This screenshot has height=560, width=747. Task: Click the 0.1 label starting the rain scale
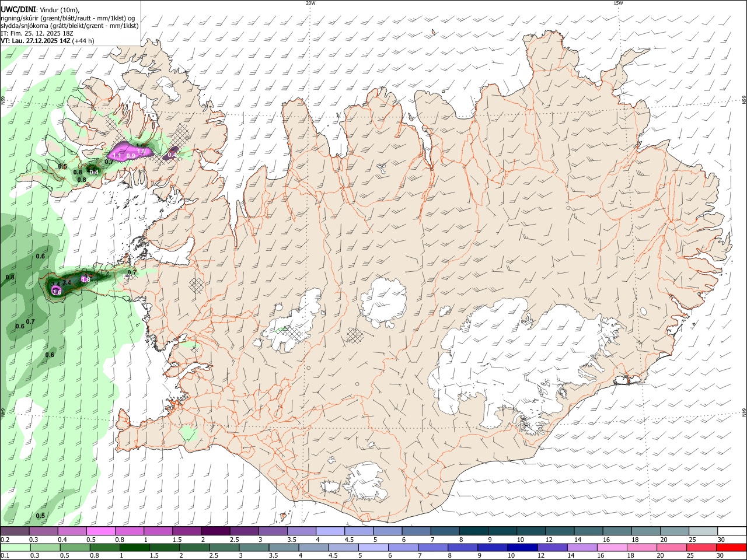click(5, 556)
